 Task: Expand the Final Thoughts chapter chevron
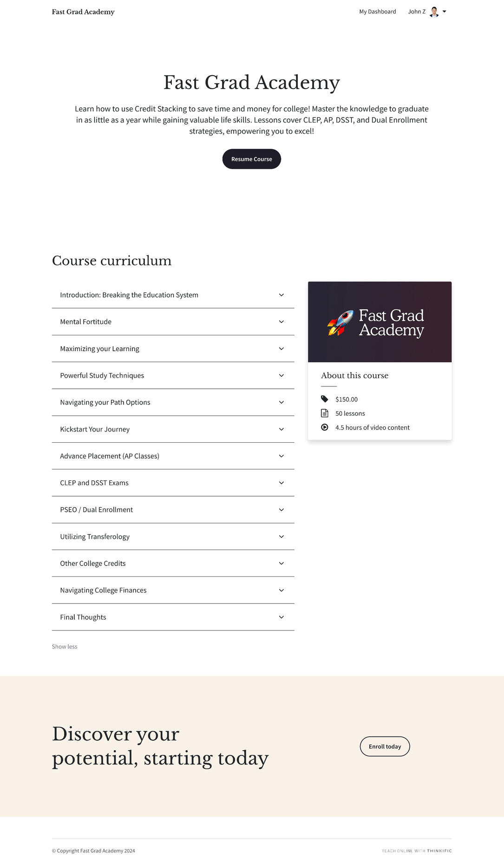tap(281, 617)
